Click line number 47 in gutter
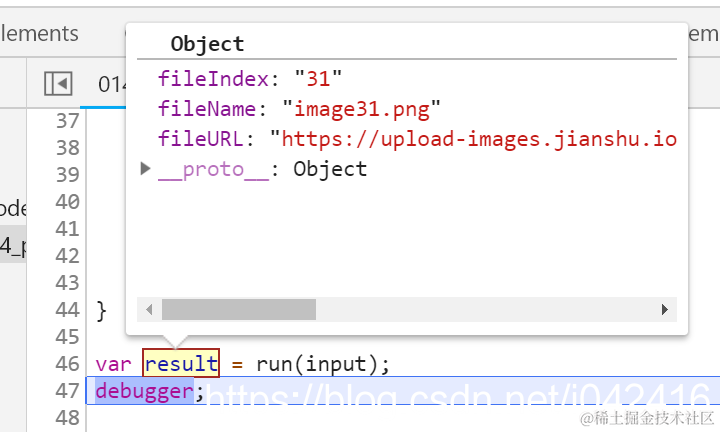This screenshot has width=720, height=432. pyautogui.click(x=68, y=391)
